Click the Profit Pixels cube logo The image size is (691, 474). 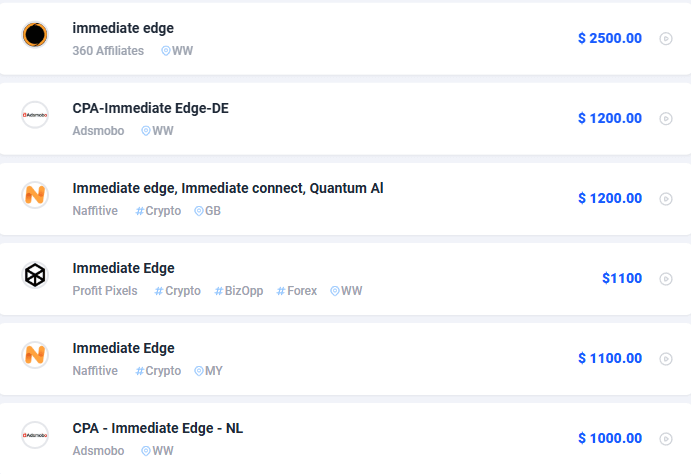coord(35,275)
